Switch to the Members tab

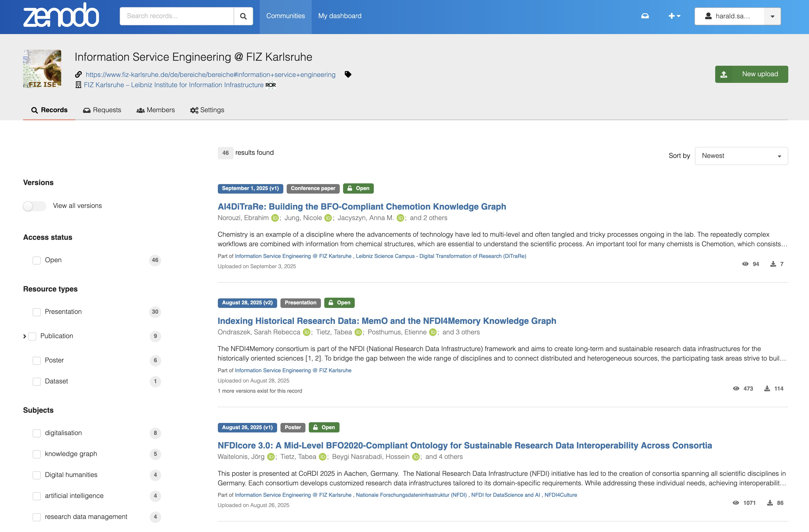pos(156,110)
